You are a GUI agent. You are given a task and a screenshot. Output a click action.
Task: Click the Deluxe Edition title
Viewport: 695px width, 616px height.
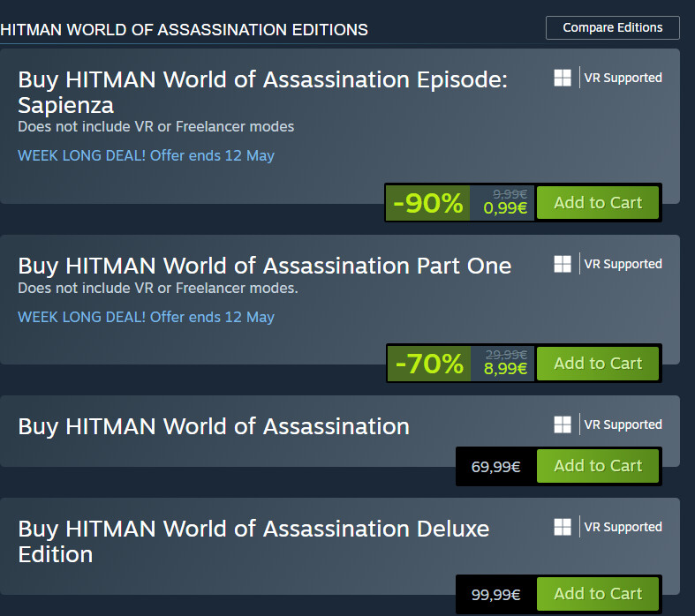tap(253, 541)
